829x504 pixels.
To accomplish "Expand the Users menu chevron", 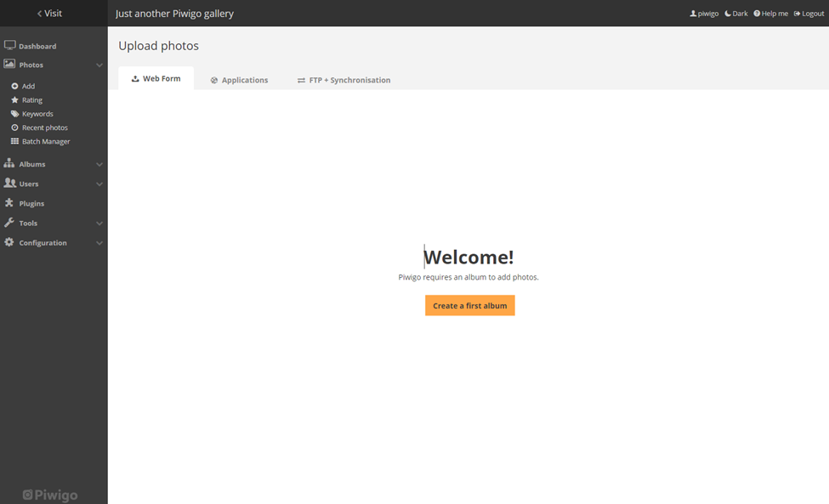I will pyautogui.click(x=99, y=184).
